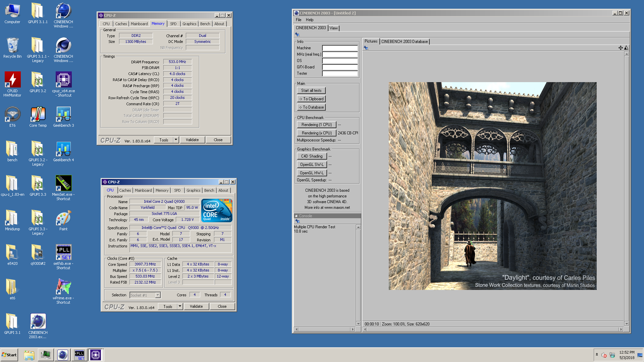
Task: Open the Minidump folder icon
Action: point(12,221)
